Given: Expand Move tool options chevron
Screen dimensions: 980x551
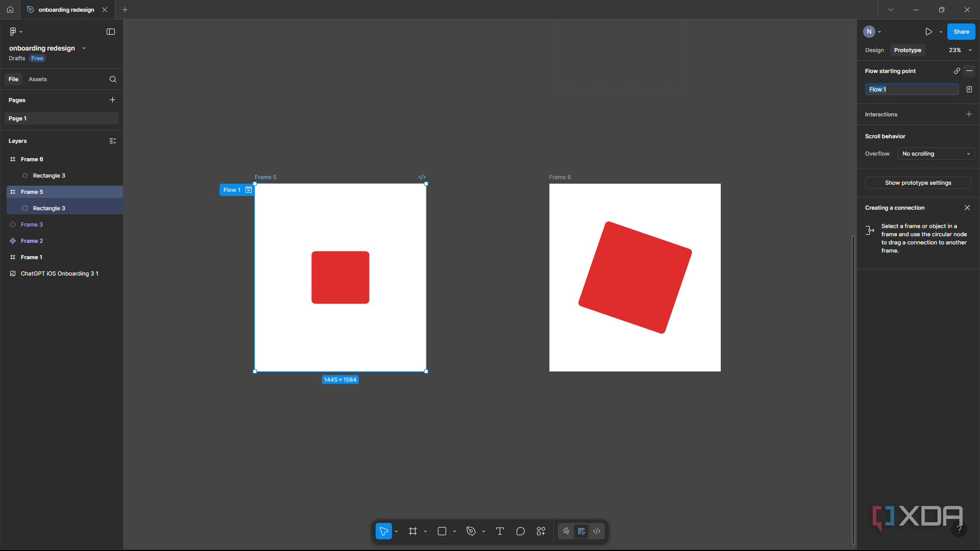Looking at the screenshot, I should click(x=396, y=531).
